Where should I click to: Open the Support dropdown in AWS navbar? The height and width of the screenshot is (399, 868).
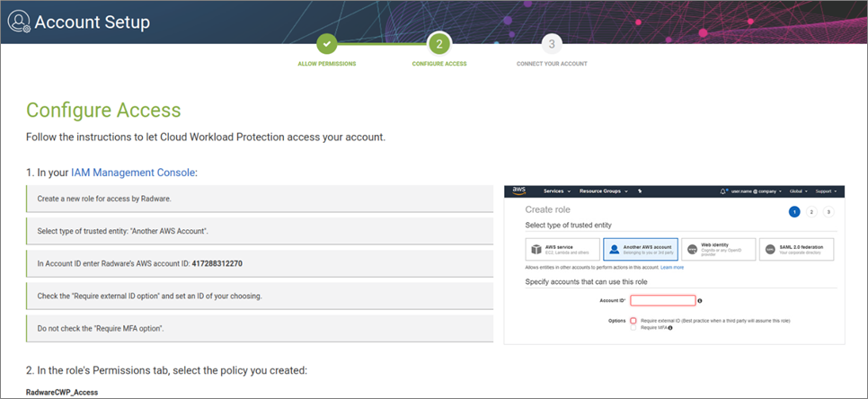click(826, 191)
